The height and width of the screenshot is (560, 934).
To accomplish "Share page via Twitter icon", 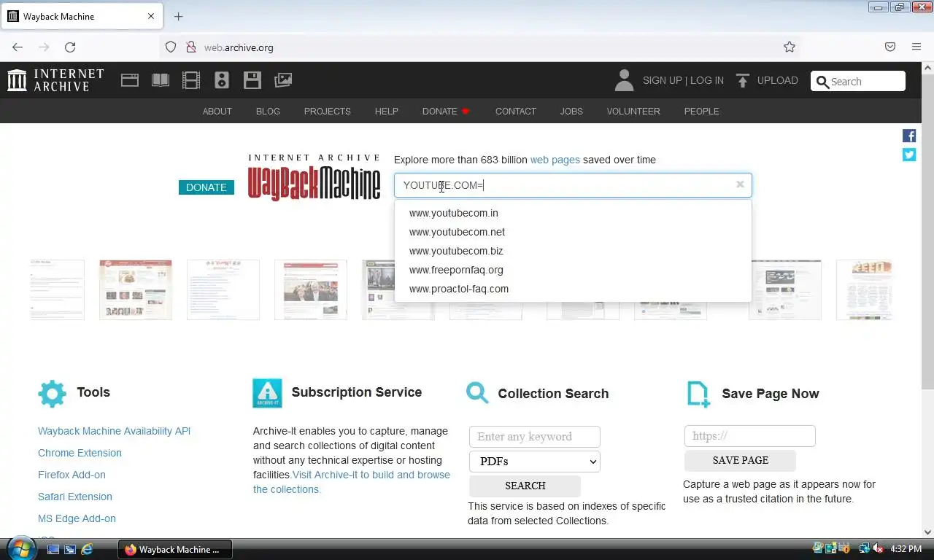I will [x=909, y=155].
